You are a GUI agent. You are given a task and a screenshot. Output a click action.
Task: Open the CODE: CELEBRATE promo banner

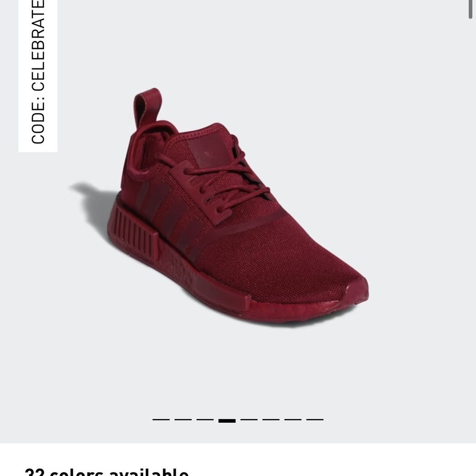point(38,76)
